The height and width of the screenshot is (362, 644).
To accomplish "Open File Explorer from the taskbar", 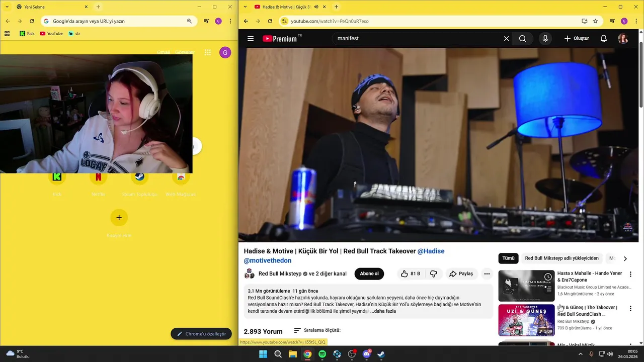I will [292, 354].
